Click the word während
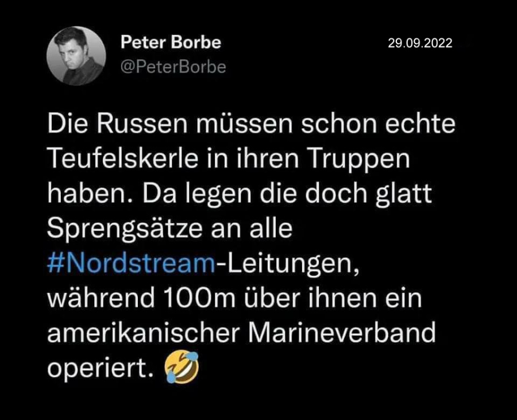This screenshot has width=517, height=420. pyautogui.click(x=101, y=298)
